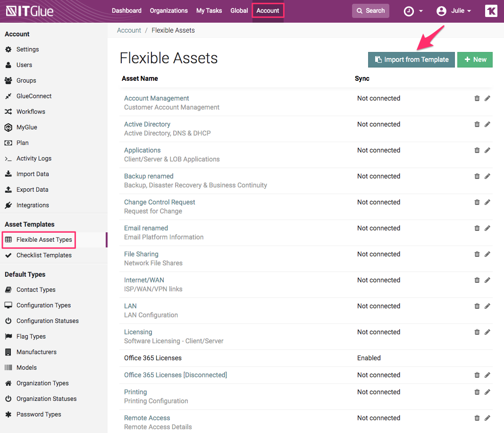Click the ITGlue logo
Viewport: 504px width, 433px height.
tap(30, 11)
